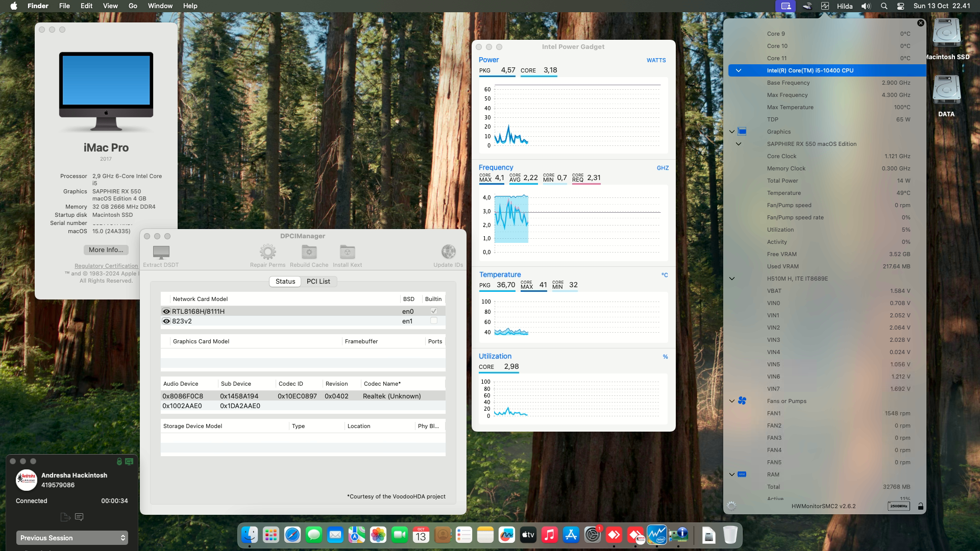Click the 2500MHz frequency control in HWMonitorSMC2

point(898,506)
